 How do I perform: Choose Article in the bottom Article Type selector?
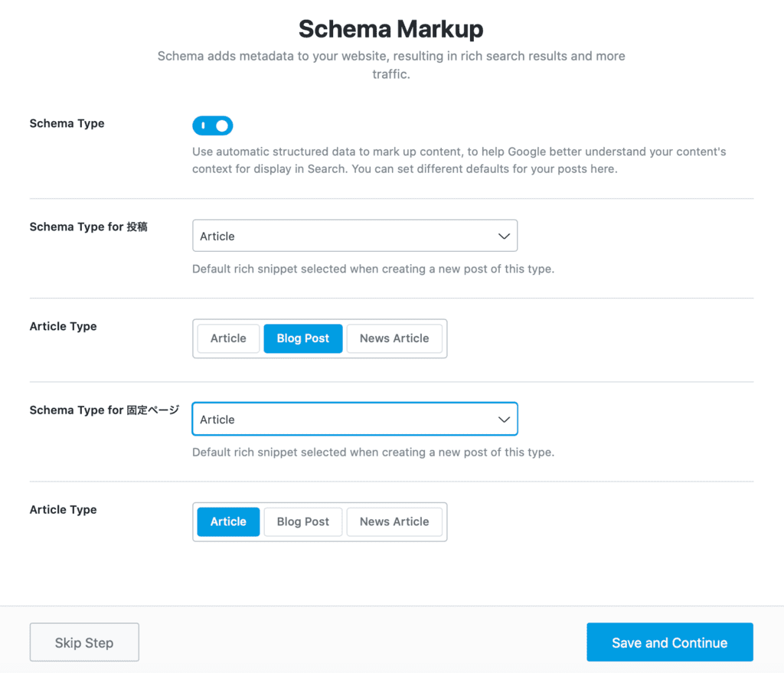tap(227, 521)
